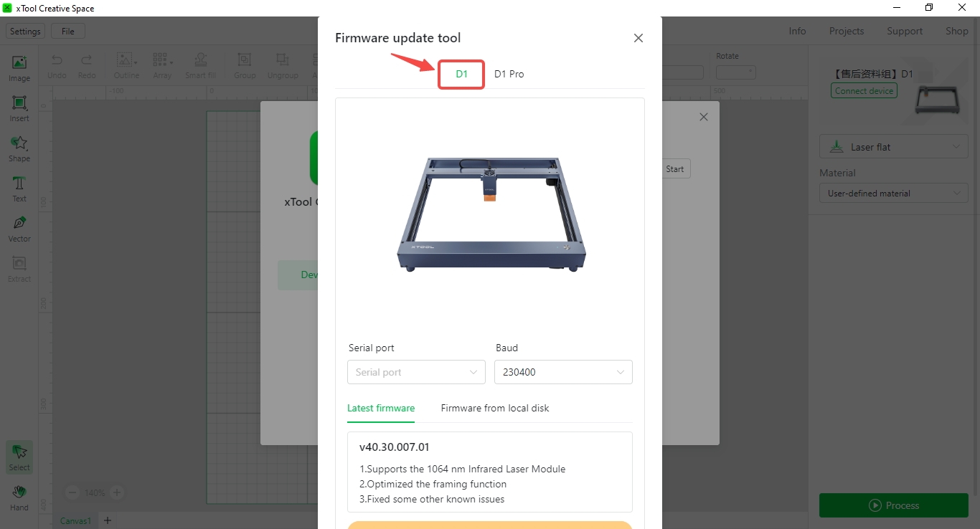Image resolution: width=980 pixels, height=529 pixels.
Task: Switch to Firmware from local disk tab
Action: [x=495, y=408]
